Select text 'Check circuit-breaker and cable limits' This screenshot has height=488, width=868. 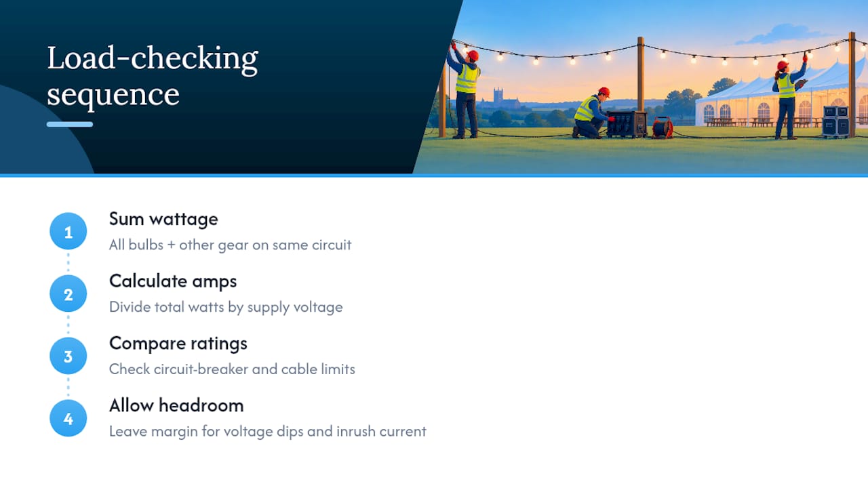point(232,369)
